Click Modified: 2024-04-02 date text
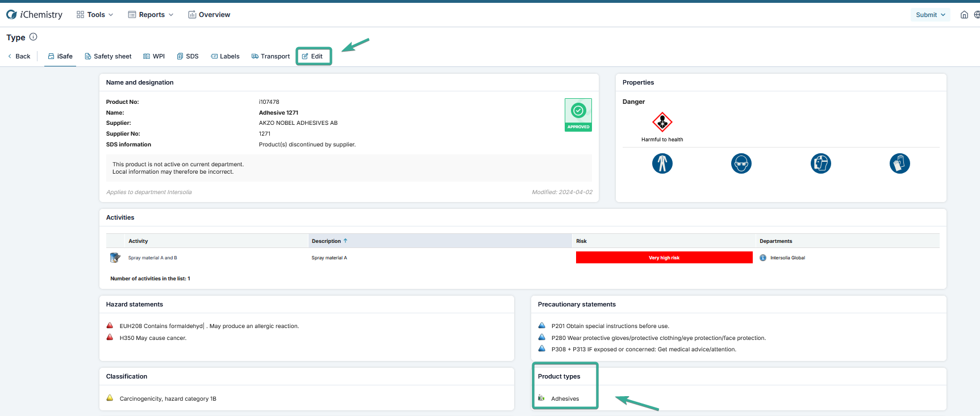This screenshot has width=980, height=416. click(562, 192)
